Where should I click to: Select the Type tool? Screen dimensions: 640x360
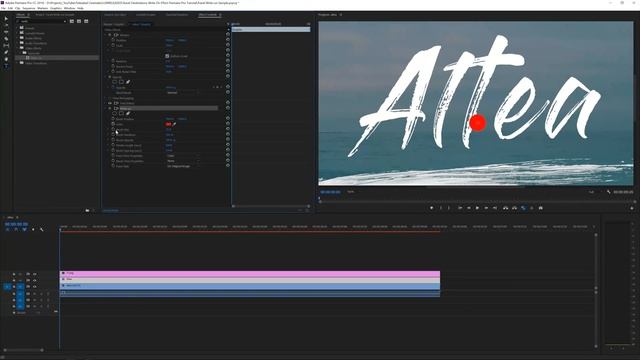pyautogui.click(x=6, y=66)
